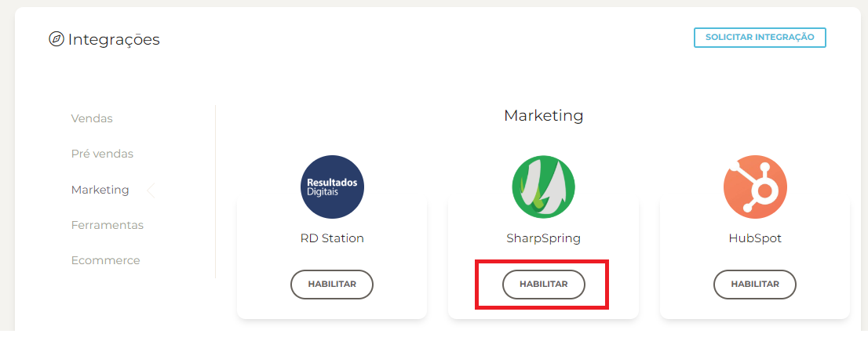The height and width of the screenshot is (341, 868).
Task: Click the compass icon beside Integrações
Action: 56,39
